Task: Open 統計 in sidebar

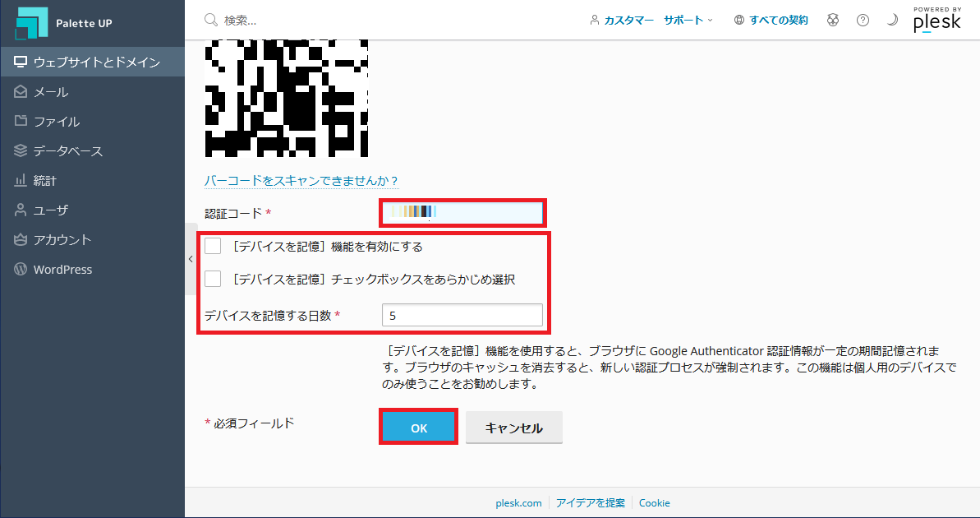Action: (x=93, y=180)
